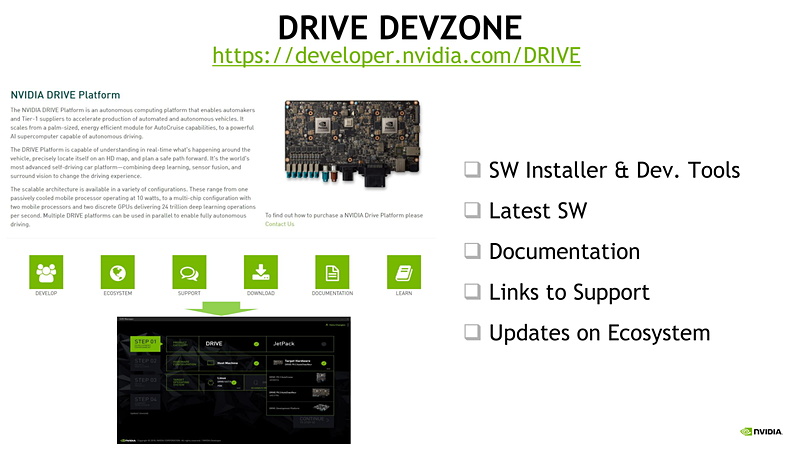The height and width of the screenshot is (450, 800).
Task: Click the Host Machine monitor icon
Action: coord(211,363)
